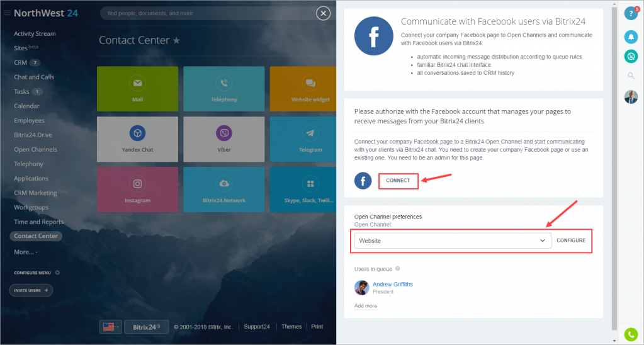The image size is (644, 345).
Task: Open the language flag selector
Action: [111, 327]
